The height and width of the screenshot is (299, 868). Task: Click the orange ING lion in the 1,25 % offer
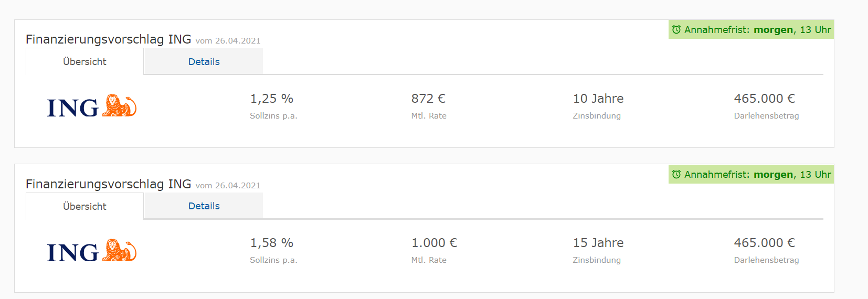click(x=119, y=106)
